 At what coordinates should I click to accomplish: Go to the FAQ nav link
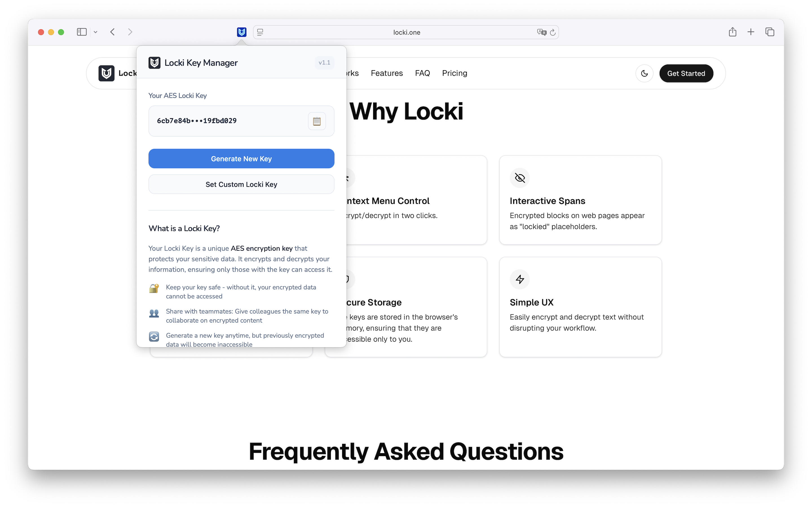422,73
